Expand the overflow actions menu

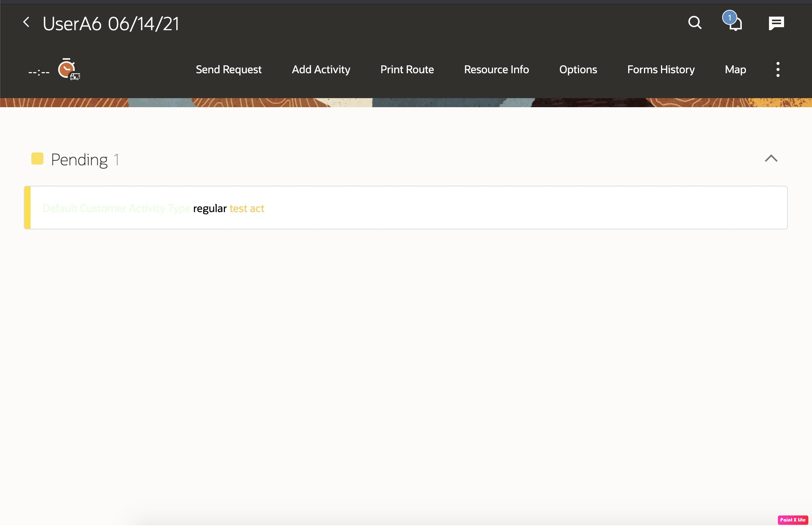pos(778,69)
